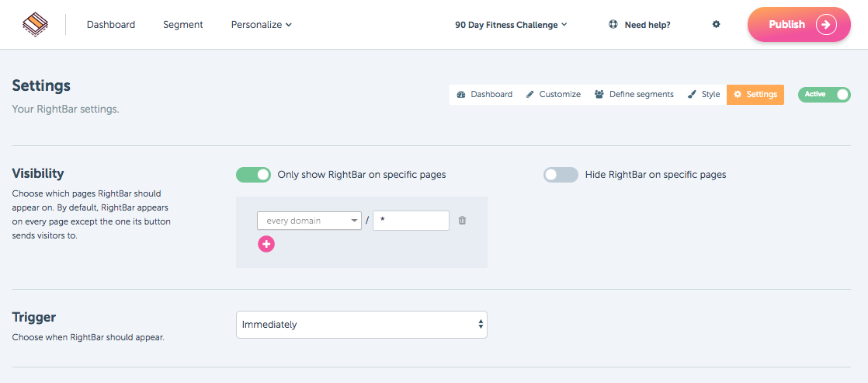Open the Segment page in top nav
This screenshot has height=383, width=868.
point(183,24)
